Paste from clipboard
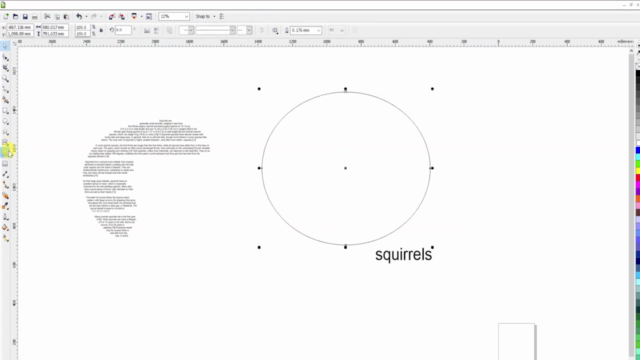The width and height of the screenshot is (640, 360). 66,16
